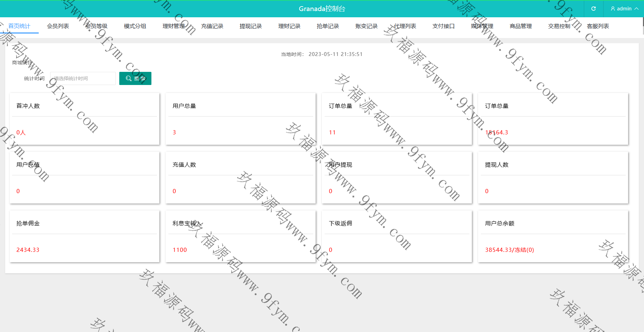
Task: Open the 提现记录 tab
Action: coord(251,26)
